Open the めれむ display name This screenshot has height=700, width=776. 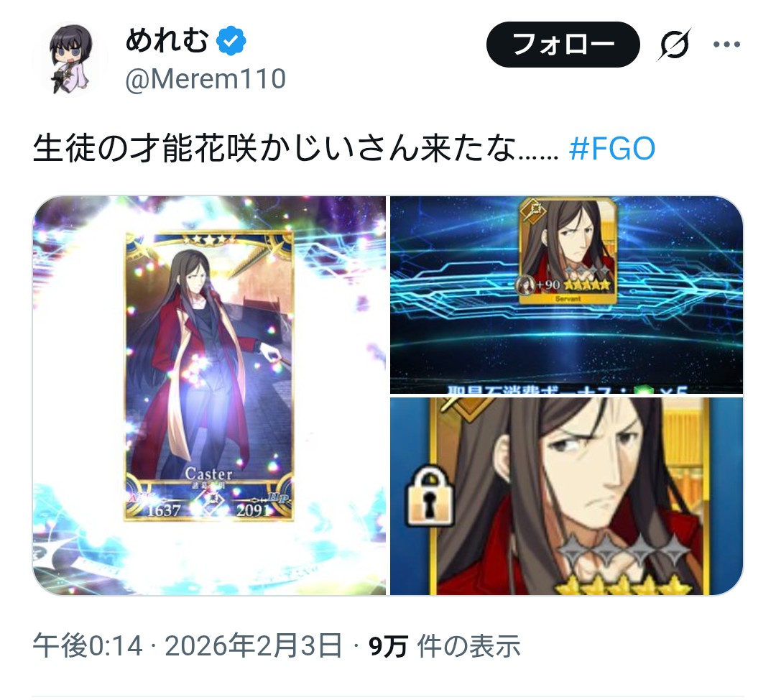point(167,40)
